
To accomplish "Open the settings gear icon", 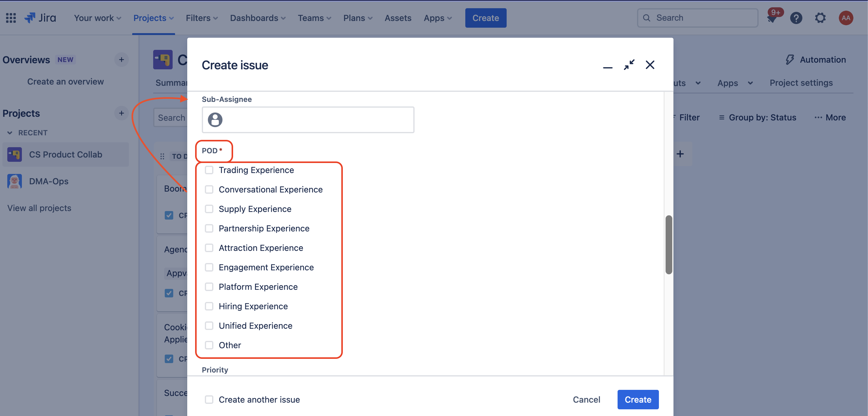I will pos(821,18).
